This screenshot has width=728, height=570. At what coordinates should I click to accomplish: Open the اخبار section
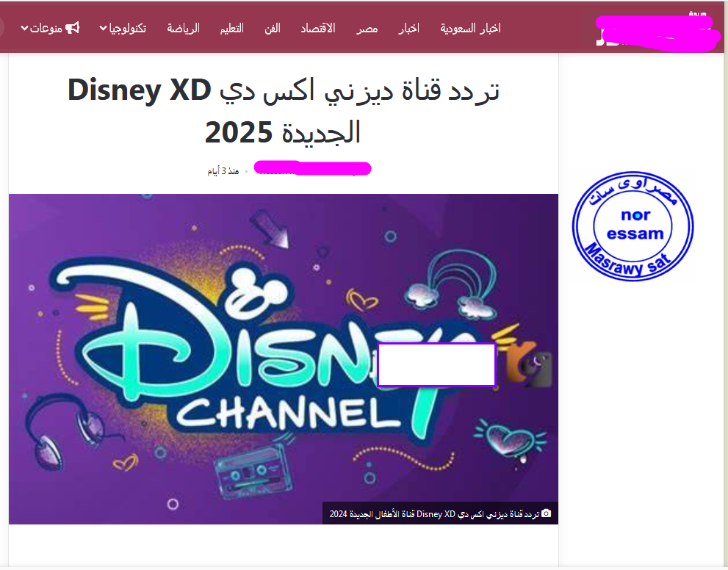(x=409, y=29)
